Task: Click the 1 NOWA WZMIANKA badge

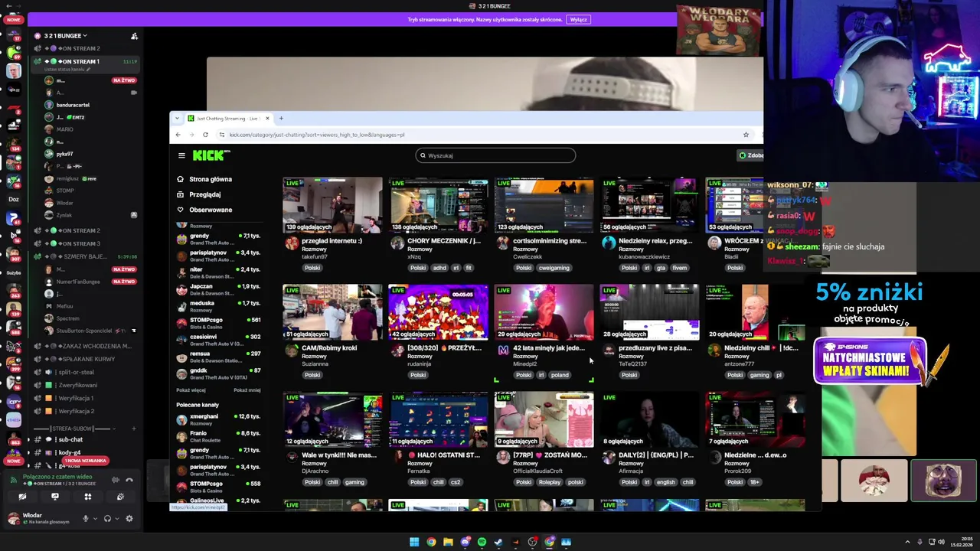Action: click(x=85, y=461)
